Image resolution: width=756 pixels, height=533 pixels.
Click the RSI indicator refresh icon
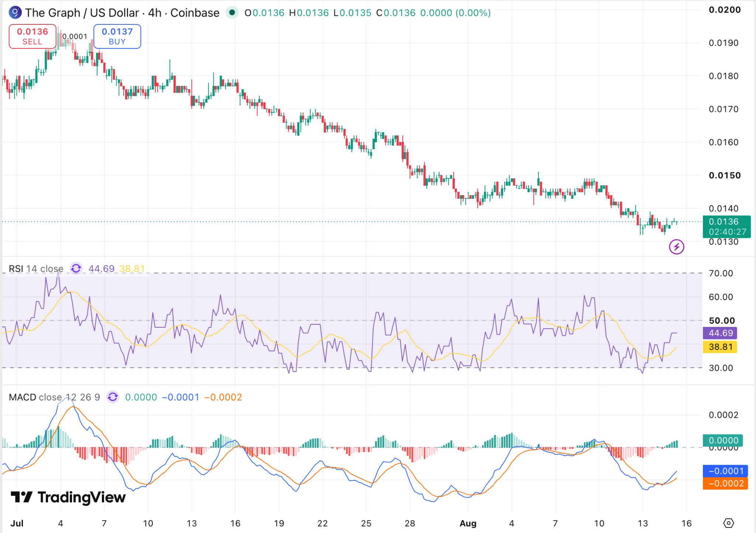pos(76,269)
